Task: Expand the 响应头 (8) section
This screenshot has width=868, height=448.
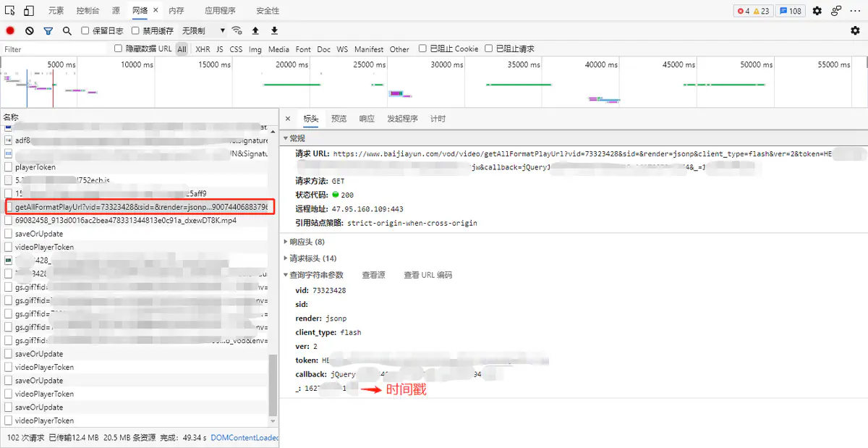Action: tap(306, 242)
